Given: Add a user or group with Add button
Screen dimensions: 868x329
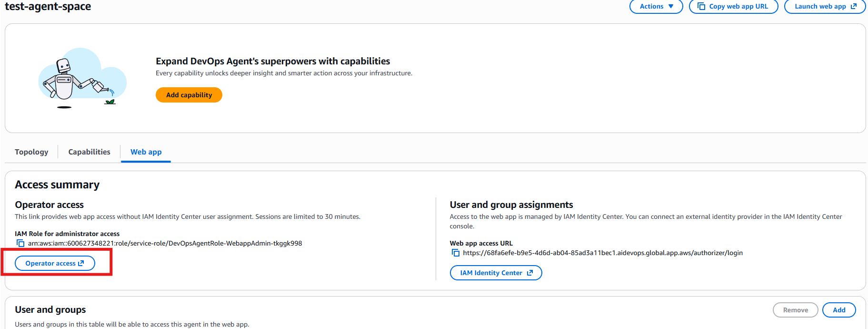Looking at the screenshot, I should [838, 310].
